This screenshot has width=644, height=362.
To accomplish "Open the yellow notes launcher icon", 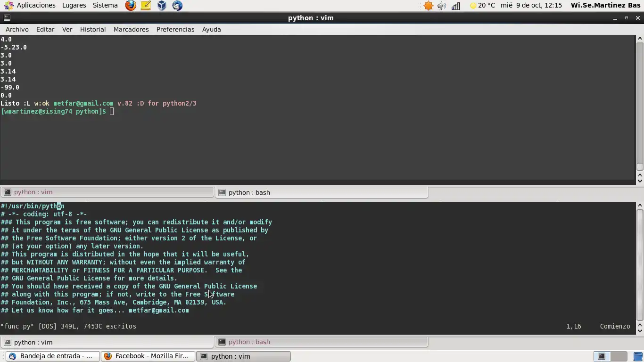I will point(146,6).
